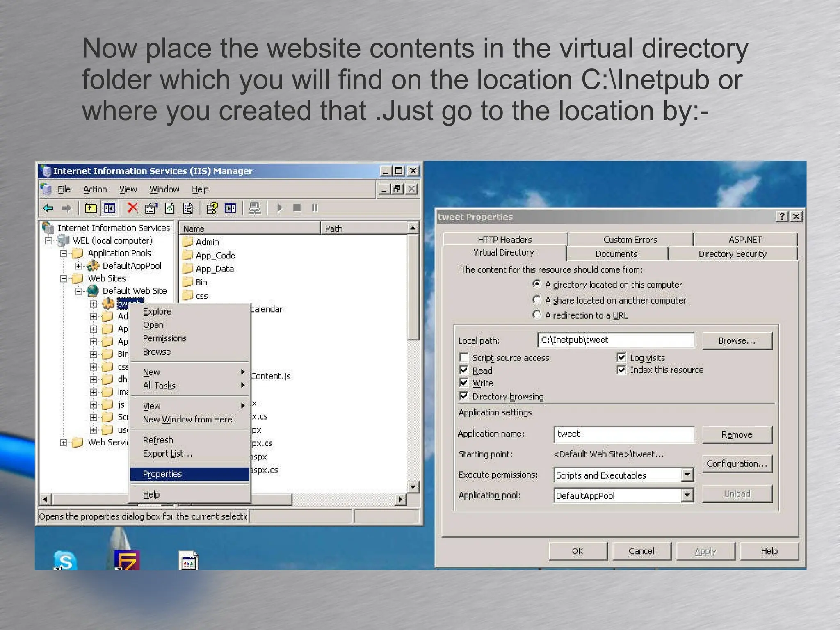Choose Properties in the context menu
This screenshot has height=630, width=840.
(x=190, y=474)
